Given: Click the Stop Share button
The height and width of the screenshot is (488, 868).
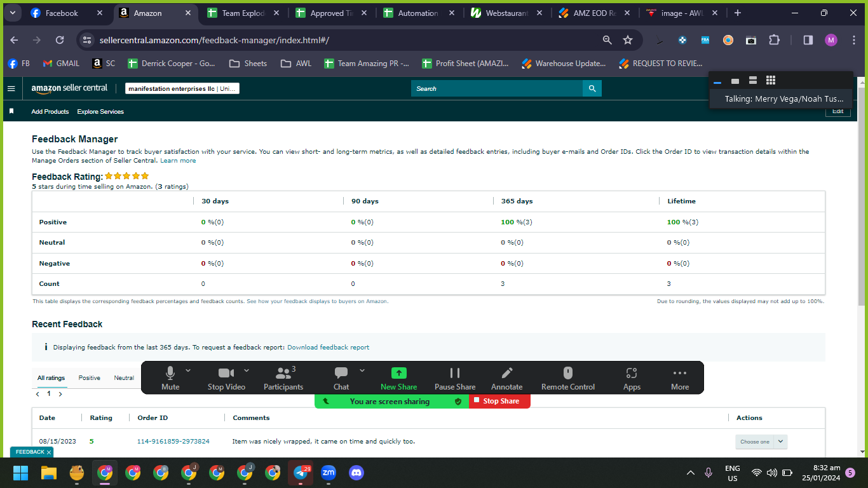Looking at the screenshot, I should pos(499,401).
